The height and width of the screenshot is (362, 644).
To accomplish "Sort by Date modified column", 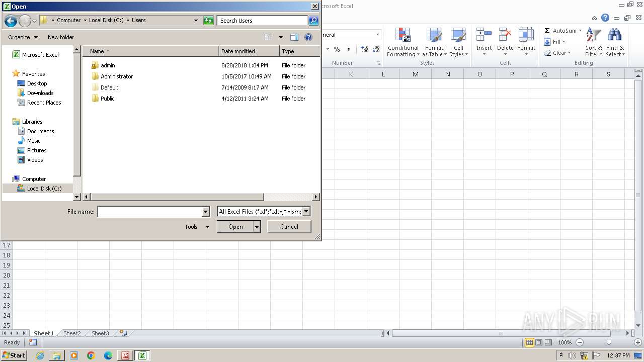I will 249,51.
